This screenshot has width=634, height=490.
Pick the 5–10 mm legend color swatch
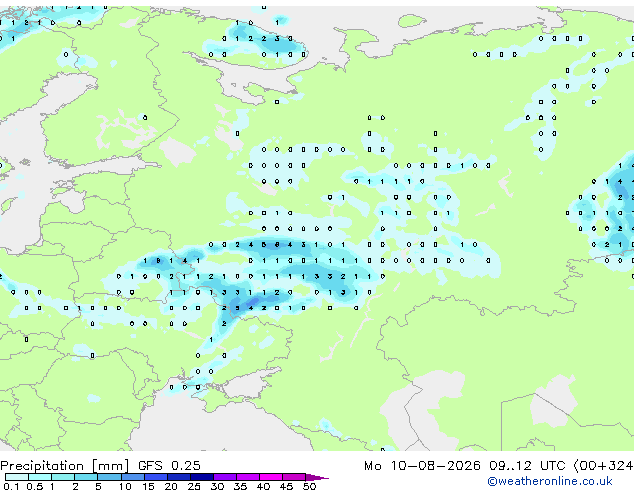tap(110, 477)
